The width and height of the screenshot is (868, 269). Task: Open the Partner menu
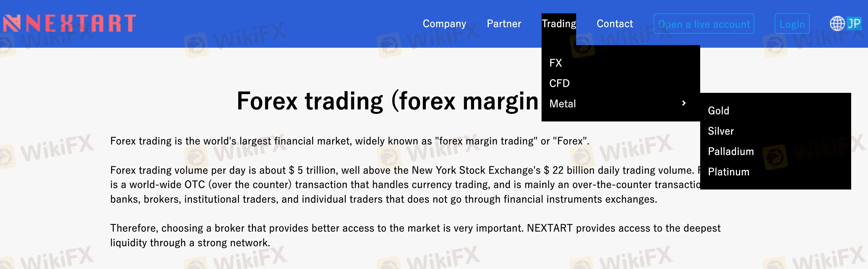click(504, 24)
